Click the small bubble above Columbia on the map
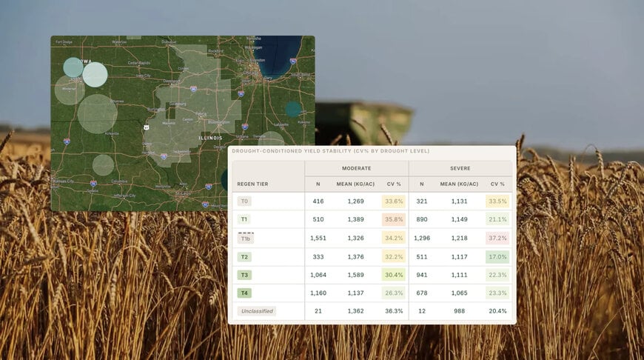The width and height of the screenshot is (644, 360). [103, 164]
